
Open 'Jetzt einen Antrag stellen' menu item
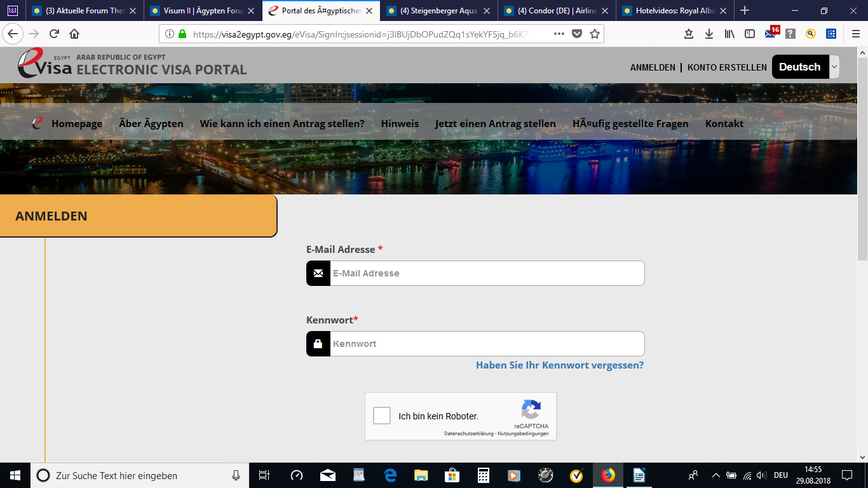tap(495, 124)
